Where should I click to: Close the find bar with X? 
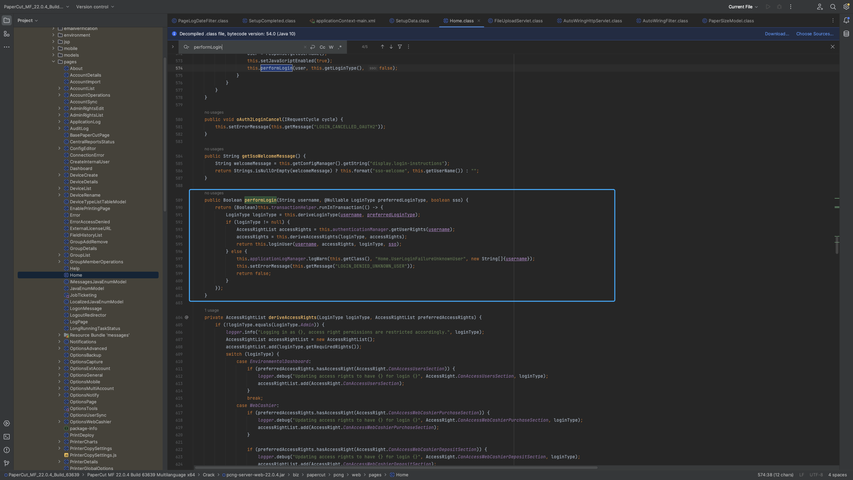point(832,47)
